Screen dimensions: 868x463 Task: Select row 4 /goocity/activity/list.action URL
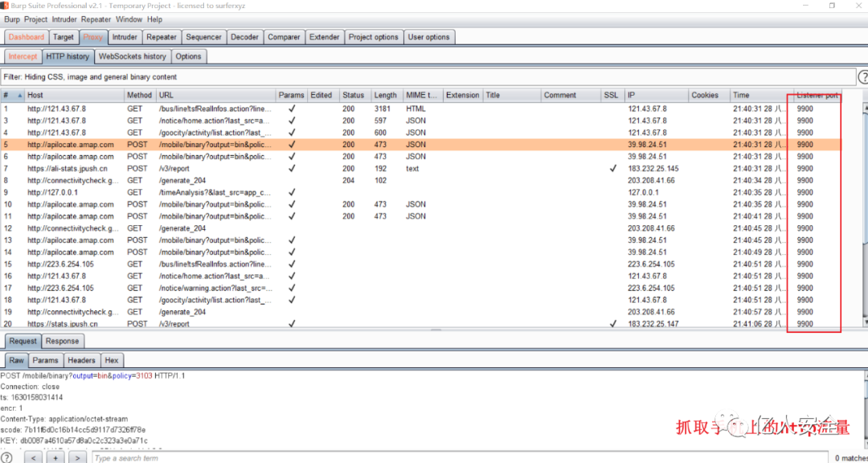(215, 133)
